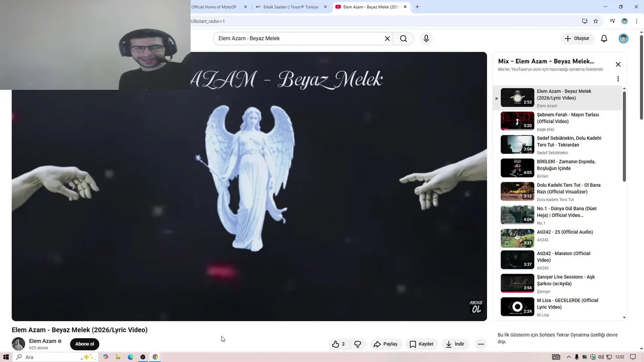Open Windows Security tray shield icon
Viewport: 644px width, 362px height.
coord(593,357)
